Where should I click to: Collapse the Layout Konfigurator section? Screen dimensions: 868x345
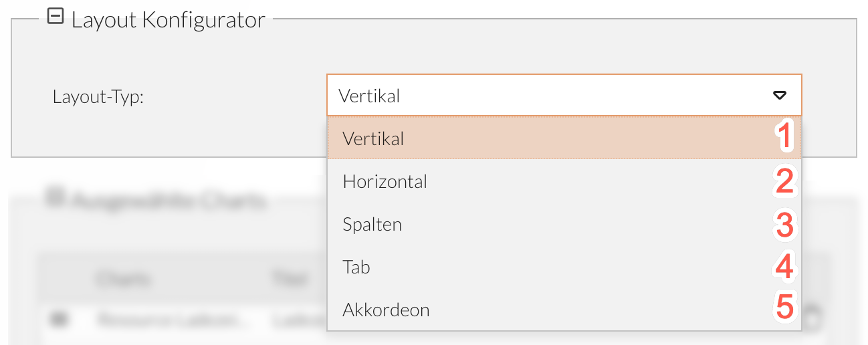click(56, 19)
